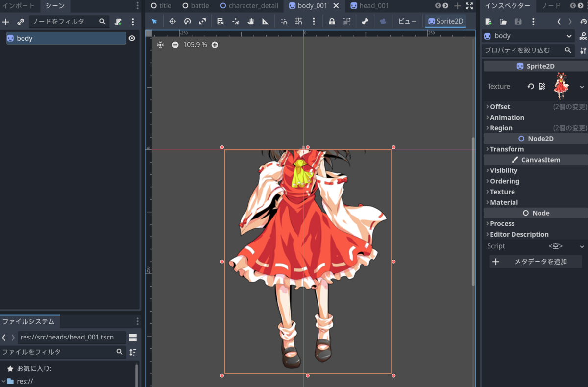Center the view with the zoom-reset icon
The image size is (588, 387).
click(x=160, y=45)
